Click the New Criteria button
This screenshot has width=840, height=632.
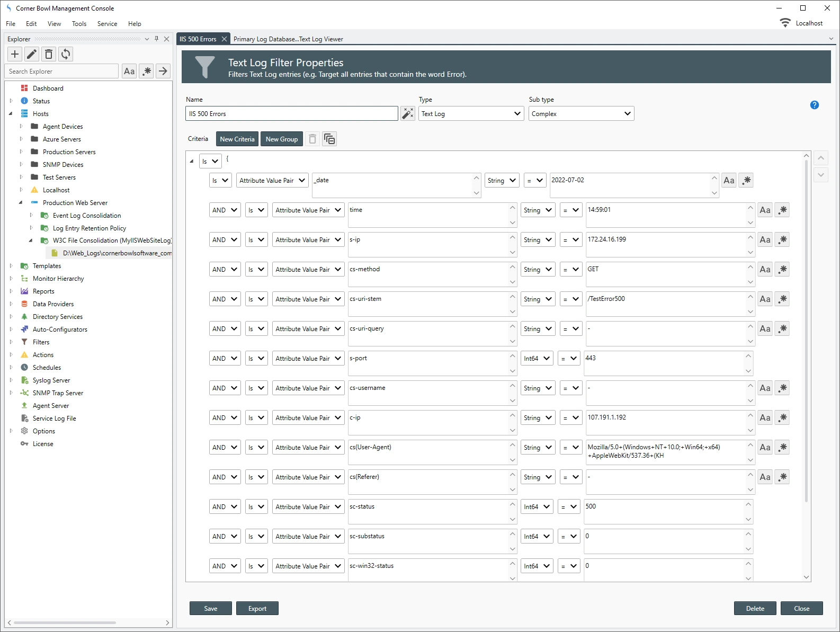(x=237, y=139)
